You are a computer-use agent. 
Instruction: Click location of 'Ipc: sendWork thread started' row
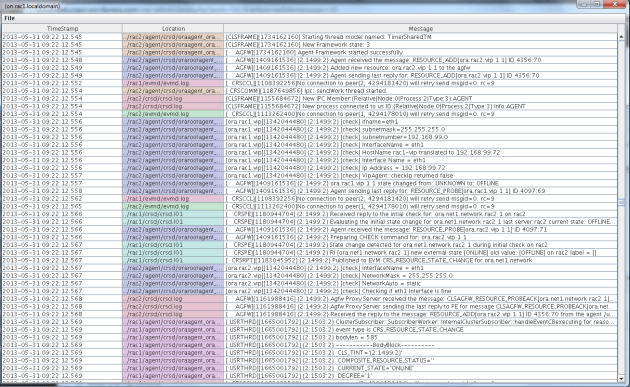point(173,91)
